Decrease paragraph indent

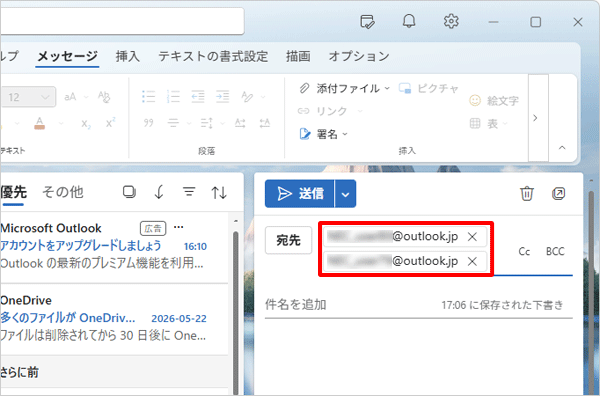click(x=198, y=97)
